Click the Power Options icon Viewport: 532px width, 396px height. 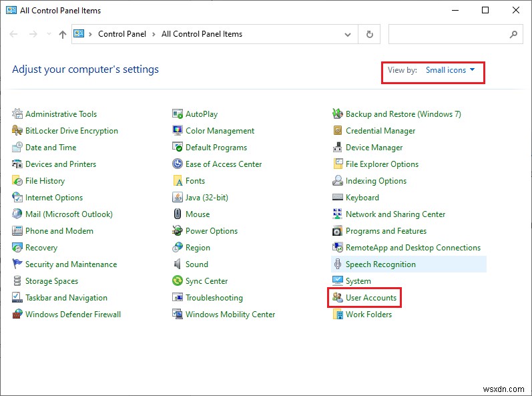[178, 231]
